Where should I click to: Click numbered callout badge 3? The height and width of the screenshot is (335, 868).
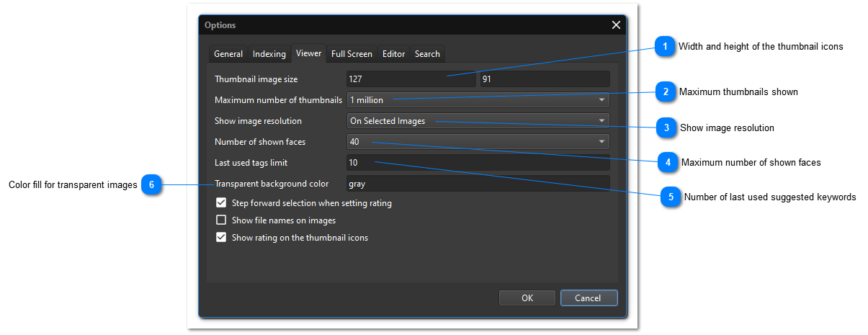click(667, 128)
